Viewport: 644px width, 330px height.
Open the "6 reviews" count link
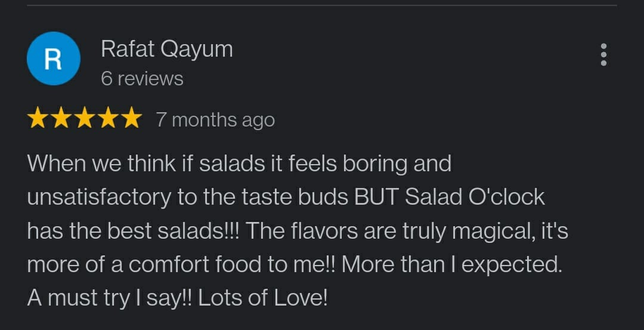coord(142,79)
